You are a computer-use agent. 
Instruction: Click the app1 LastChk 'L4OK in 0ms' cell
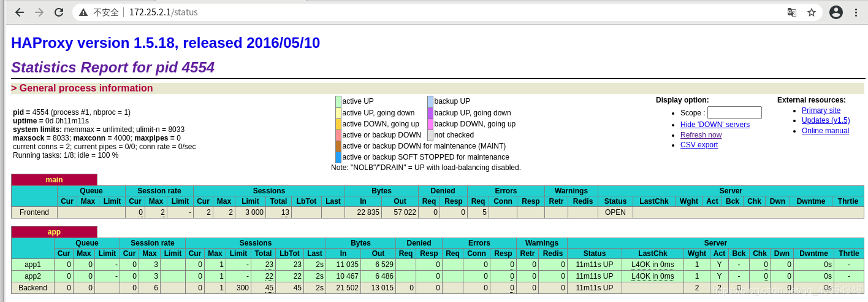653,265
